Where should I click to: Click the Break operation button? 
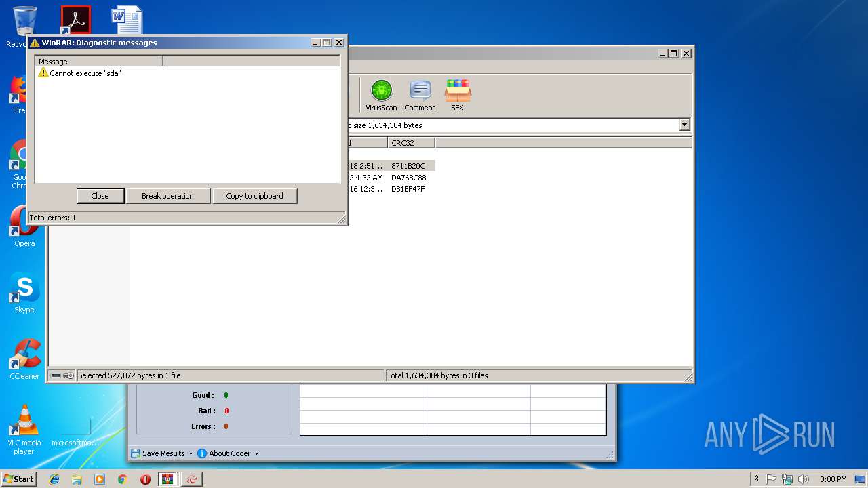coord(167,196)
